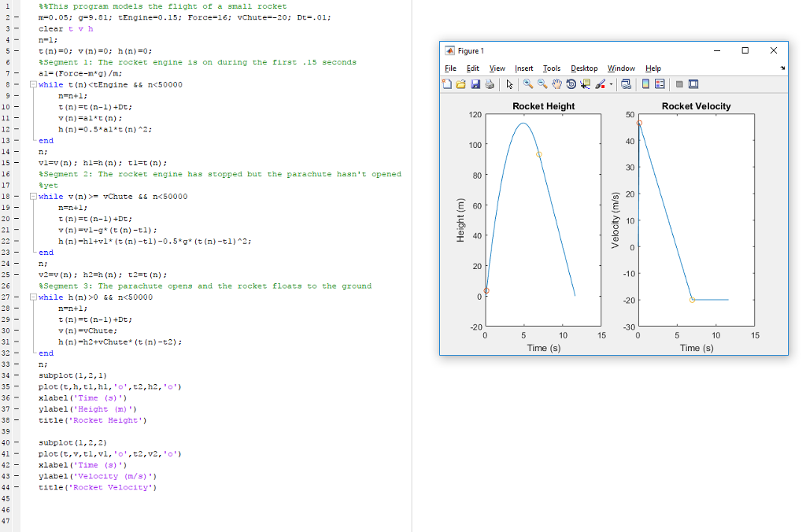Click the menu bar overflow chevron

coord(782,68)
